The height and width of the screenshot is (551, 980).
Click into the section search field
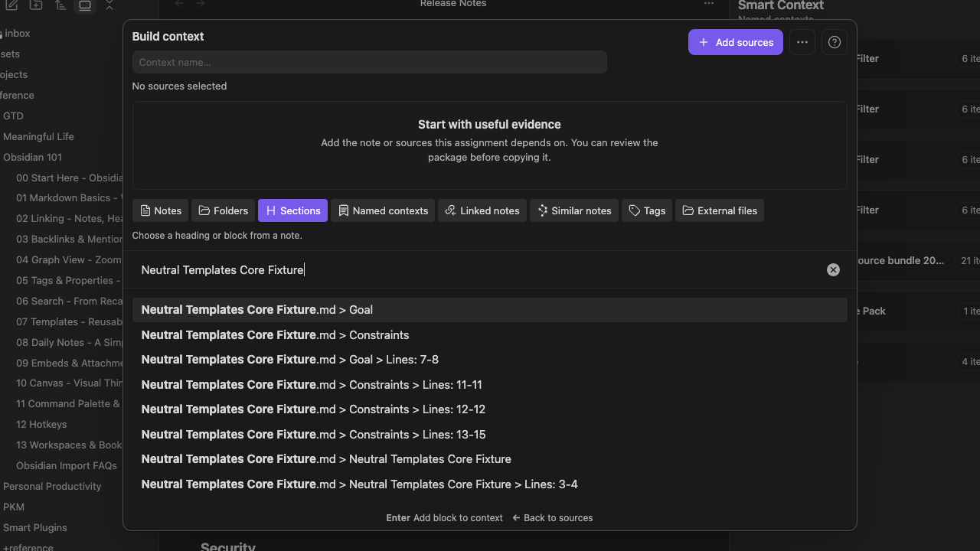[x=482, y=270]
